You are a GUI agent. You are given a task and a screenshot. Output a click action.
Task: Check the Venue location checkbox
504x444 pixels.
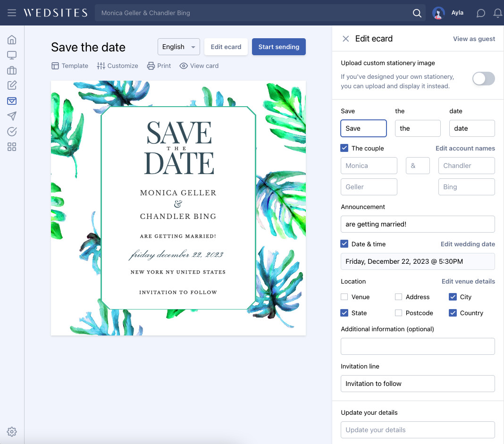point(344,297)
